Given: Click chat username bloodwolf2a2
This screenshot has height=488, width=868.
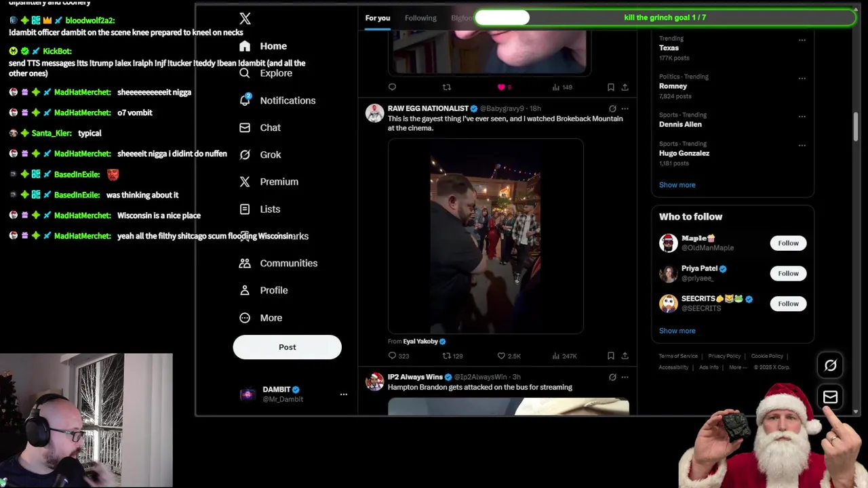Looking at the screenshot, I should click(x=90, y=20).
